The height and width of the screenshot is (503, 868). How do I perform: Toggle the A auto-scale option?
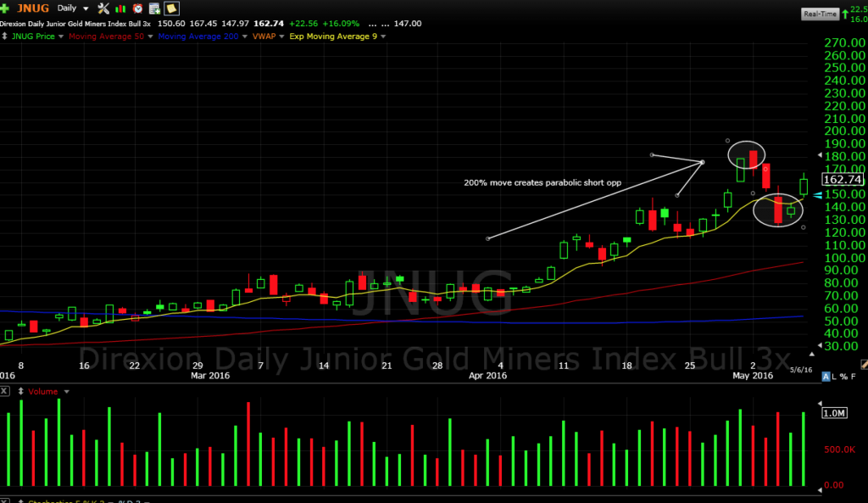coord(826,377)
